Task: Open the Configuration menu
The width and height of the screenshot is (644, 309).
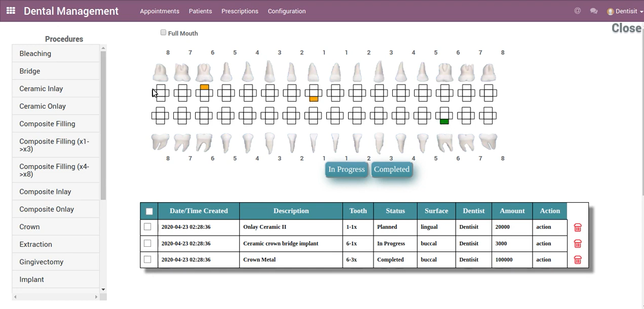Action: click(286, 11)
